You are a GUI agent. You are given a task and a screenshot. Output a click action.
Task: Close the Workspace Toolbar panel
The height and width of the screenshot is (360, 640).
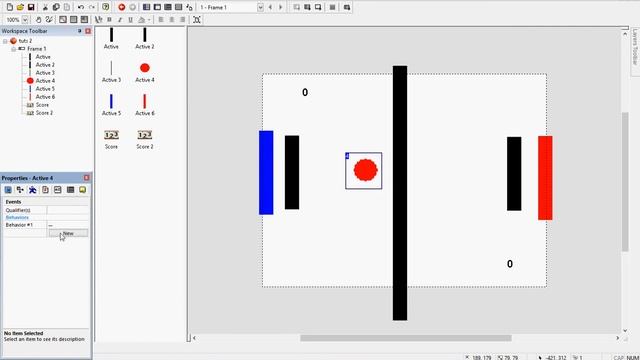88,31
